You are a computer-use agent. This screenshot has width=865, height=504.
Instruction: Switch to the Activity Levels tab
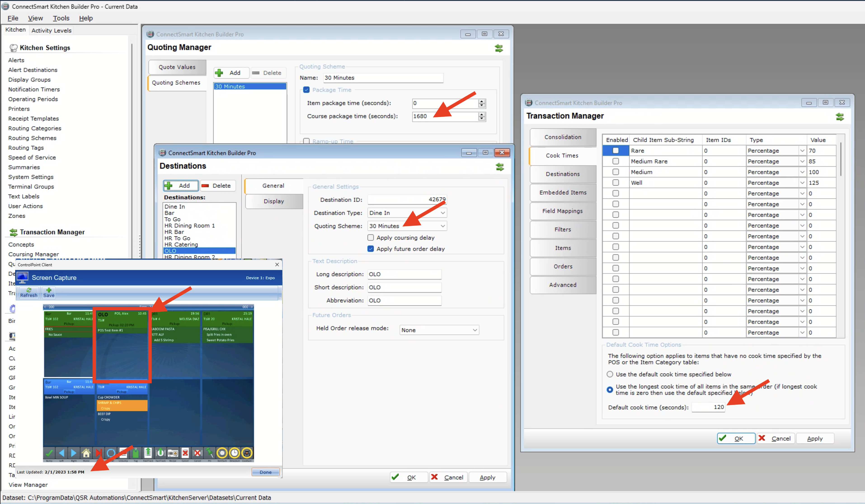pos(52,30)
